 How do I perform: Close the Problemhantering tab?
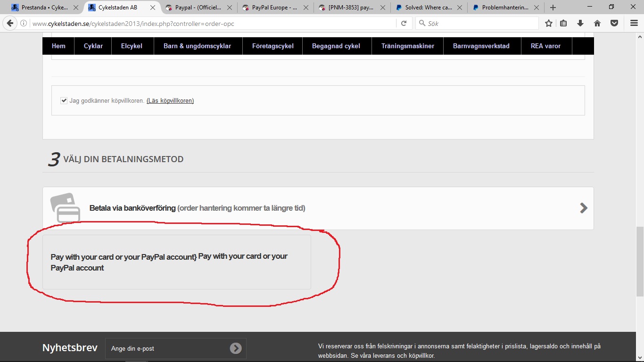click(x=536, y=8)
